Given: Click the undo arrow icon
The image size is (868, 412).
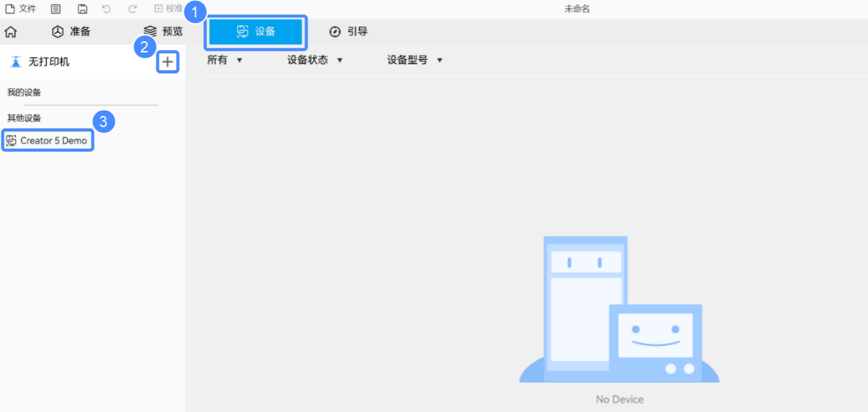Looking at the screenshot, I should pyautogui.click(x=106, y=8).
